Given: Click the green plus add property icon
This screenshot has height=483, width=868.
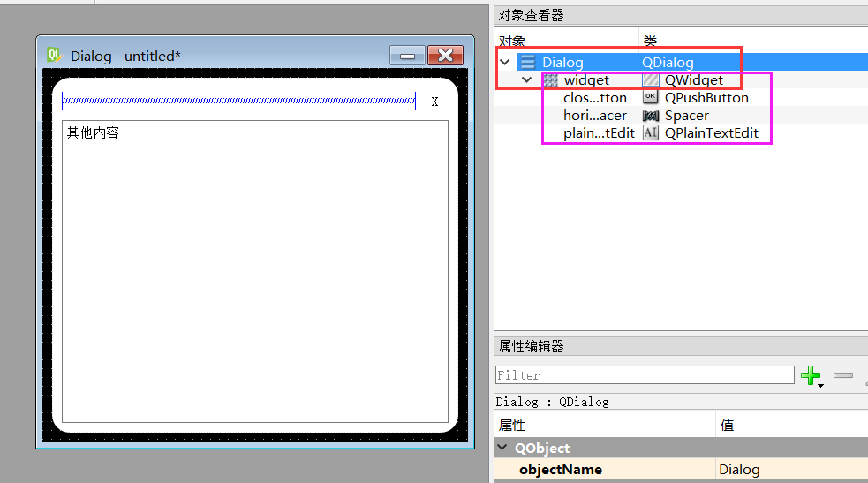Looking at the screenshot, I should click(810, 376).
